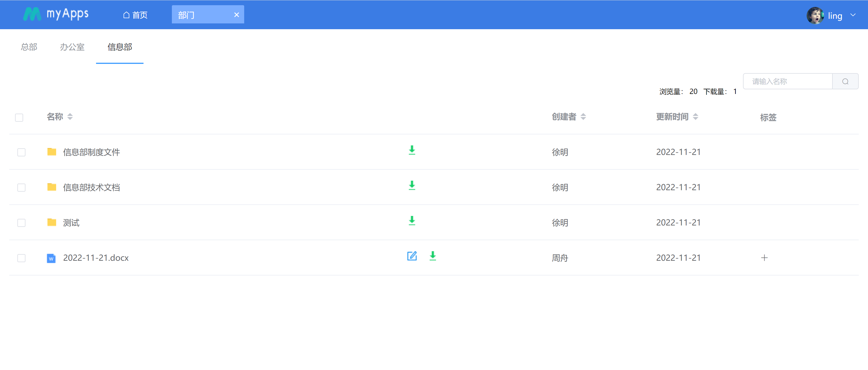Add a tag to 2022-11-21.docx
The width and height of the screenshot is (868, 370).
(x=764, y=258)
